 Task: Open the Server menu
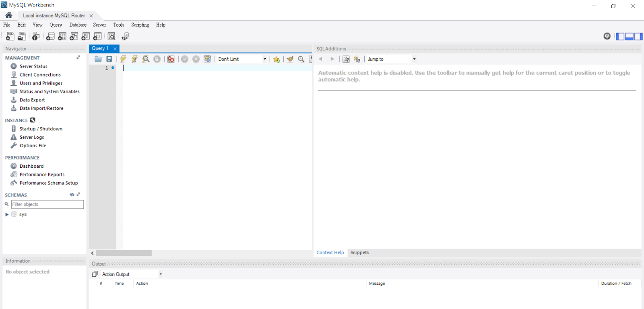(100, 25)
